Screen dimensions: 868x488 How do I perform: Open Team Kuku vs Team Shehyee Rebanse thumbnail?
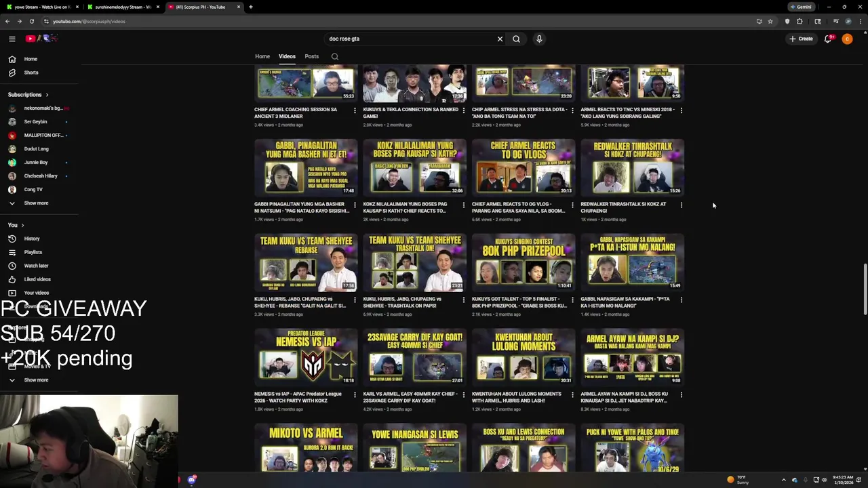(306, 263)
